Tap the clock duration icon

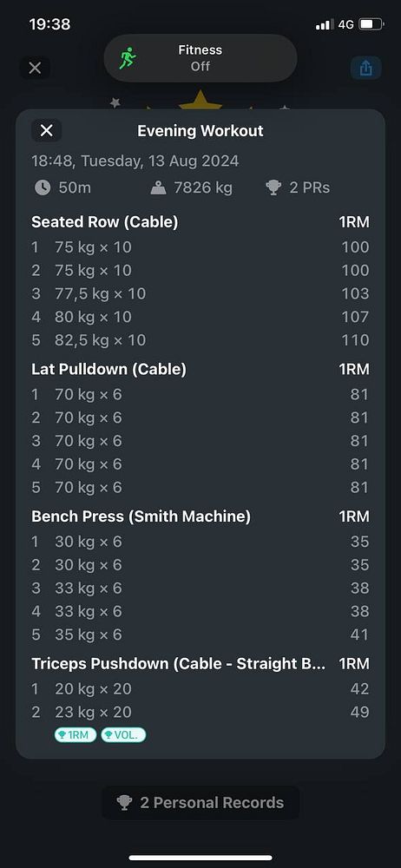43,188
